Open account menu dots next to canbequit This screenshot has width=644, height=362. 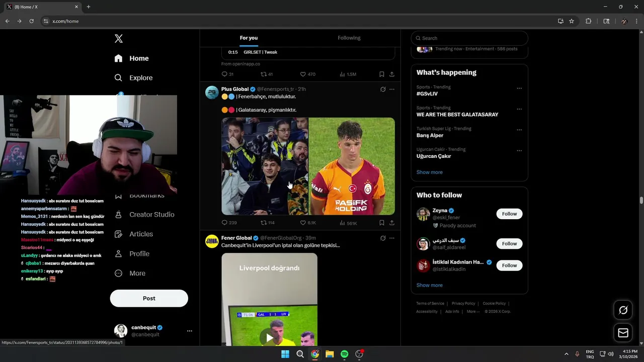[x=190, y=331]
